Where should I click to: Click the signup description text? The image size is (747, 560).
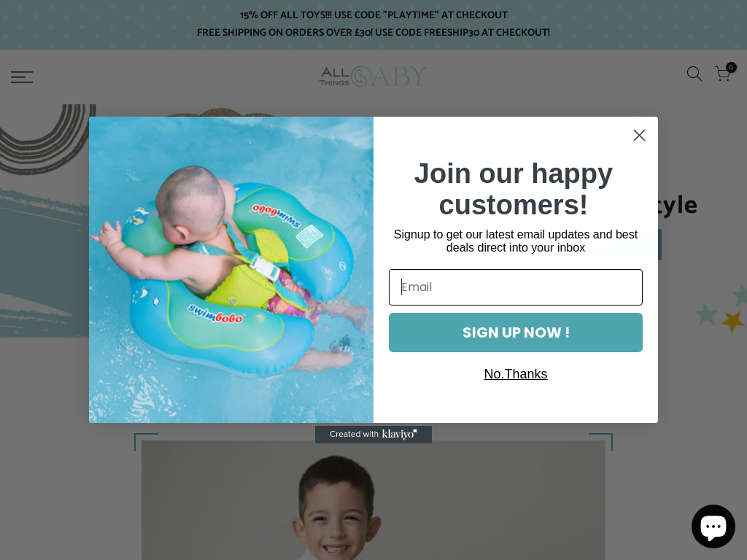516,241
